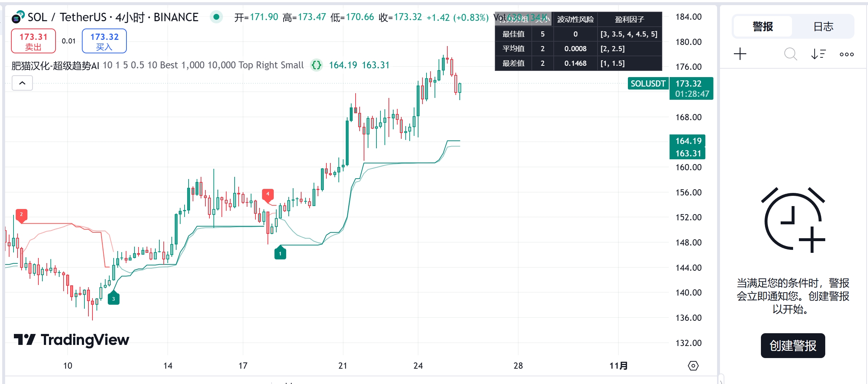This screenshot has width=868, height=384.
Task: Click the 肥猫汉化-超级趋势AI indicator name
Action: click(x=55, y=65)
